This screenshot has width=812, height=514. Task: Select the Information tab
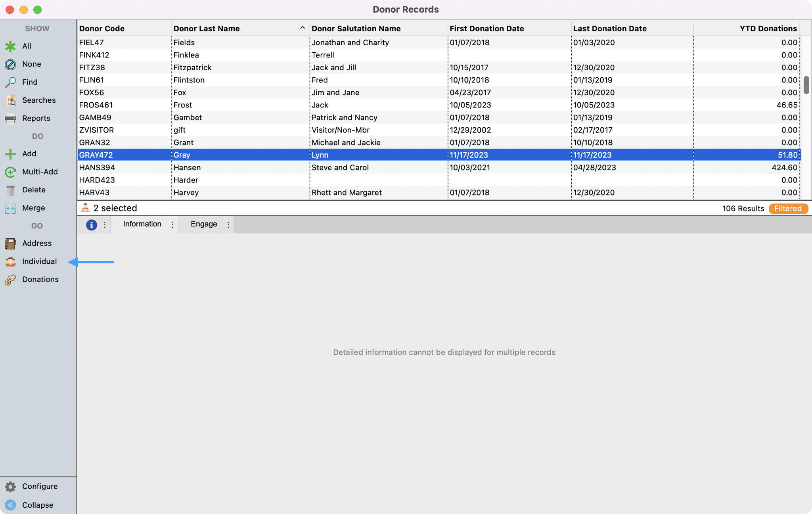point(142,224)
